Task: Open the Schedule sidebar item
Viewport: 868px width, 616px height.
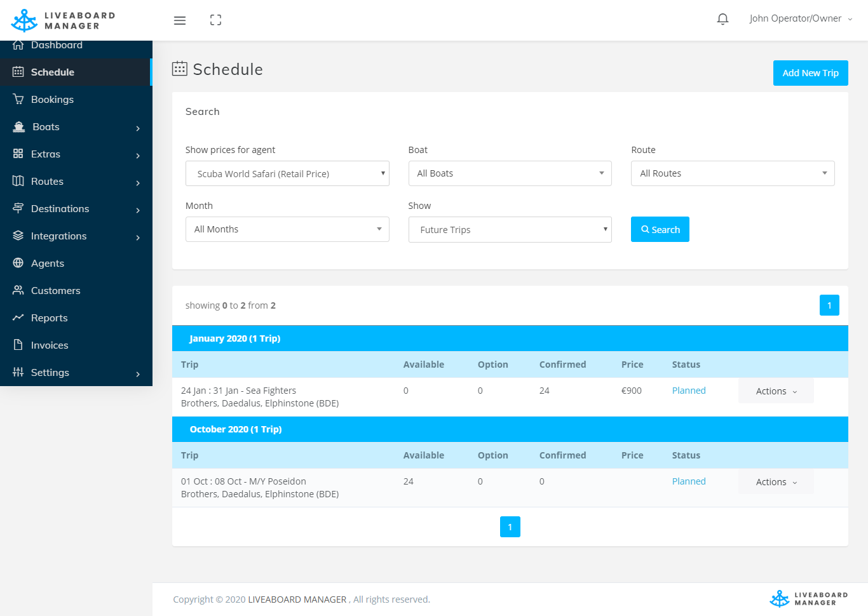Action: point(53,72)
